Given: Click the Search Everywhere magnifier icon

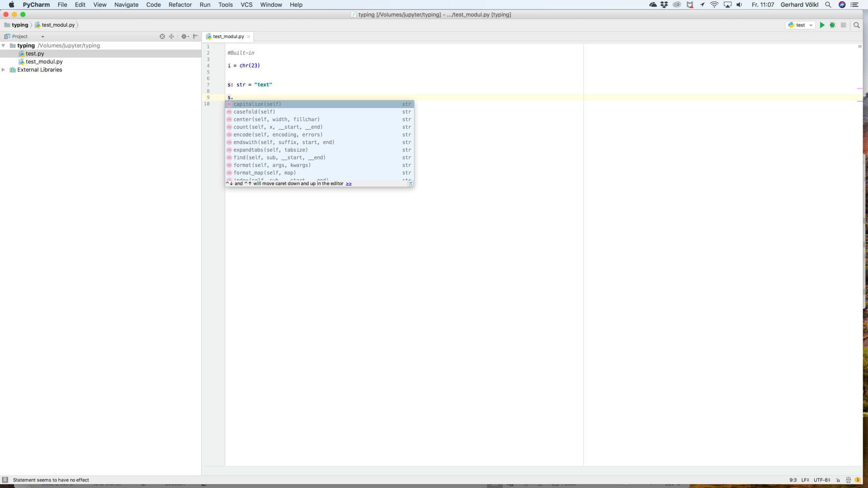Looking at the screenshot, I should 856,25.
